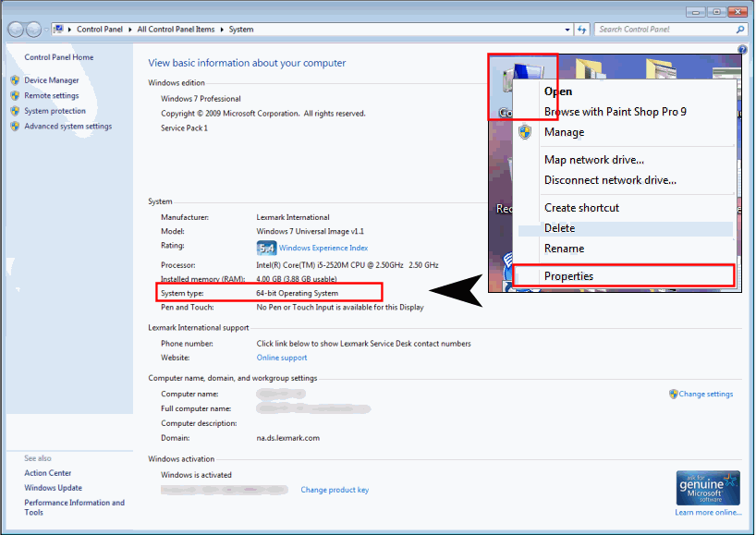Open the address bar history dropdown arrow
This screenshot has width=756, height=535.
567,30
